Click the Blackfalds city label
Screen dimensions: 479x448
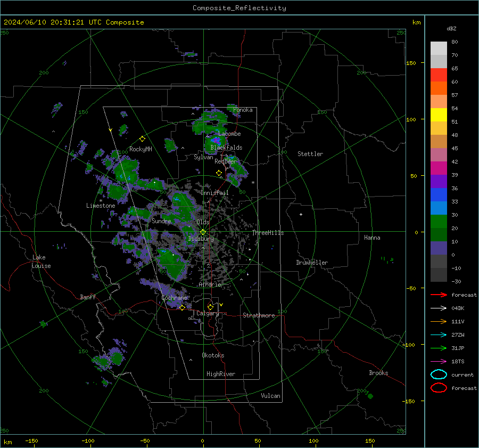click(x=226, y=148)
